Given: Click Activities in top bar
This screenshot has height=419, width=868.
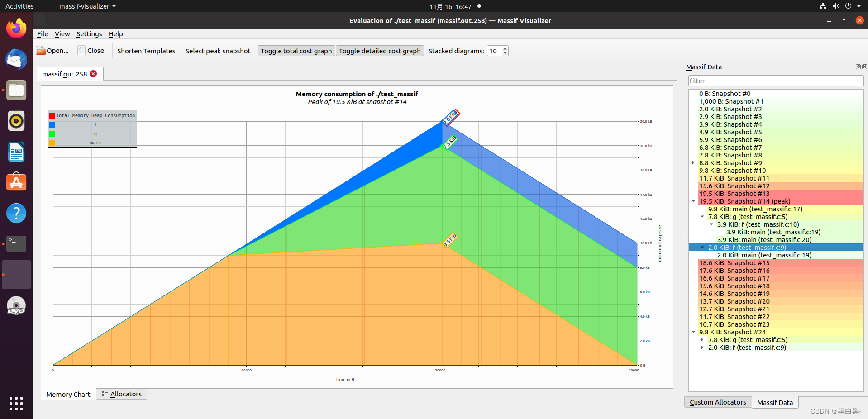Looking at the screenshot, I should 19,6.
